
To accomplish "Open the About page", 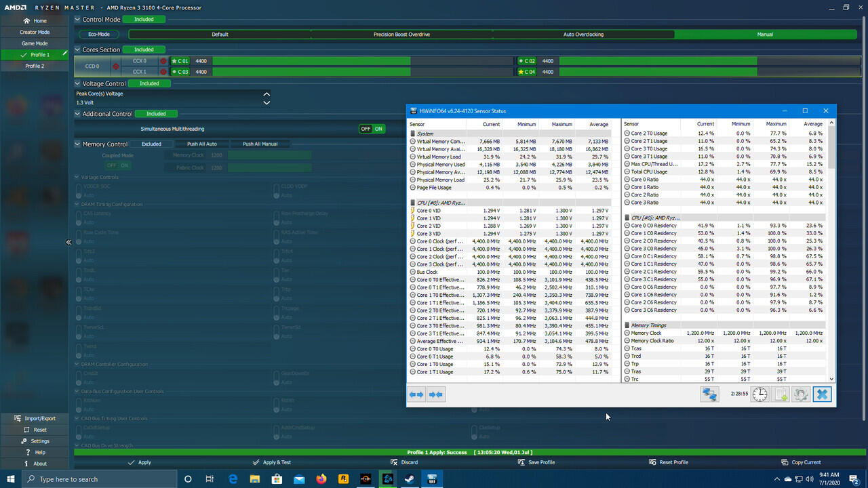I will tap(35, 464).
